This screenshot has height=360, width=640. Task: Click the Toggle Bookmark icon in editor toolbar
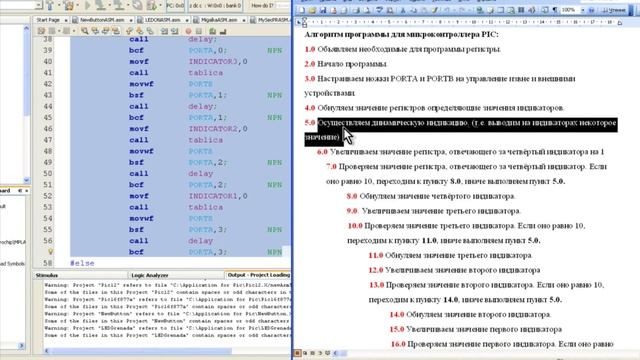150,31
